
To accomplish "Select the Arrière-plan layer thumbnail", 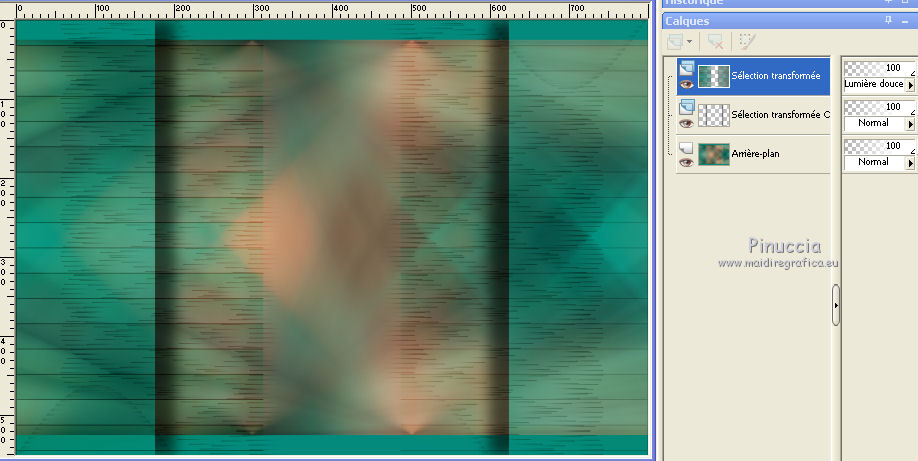I will 714,154.
